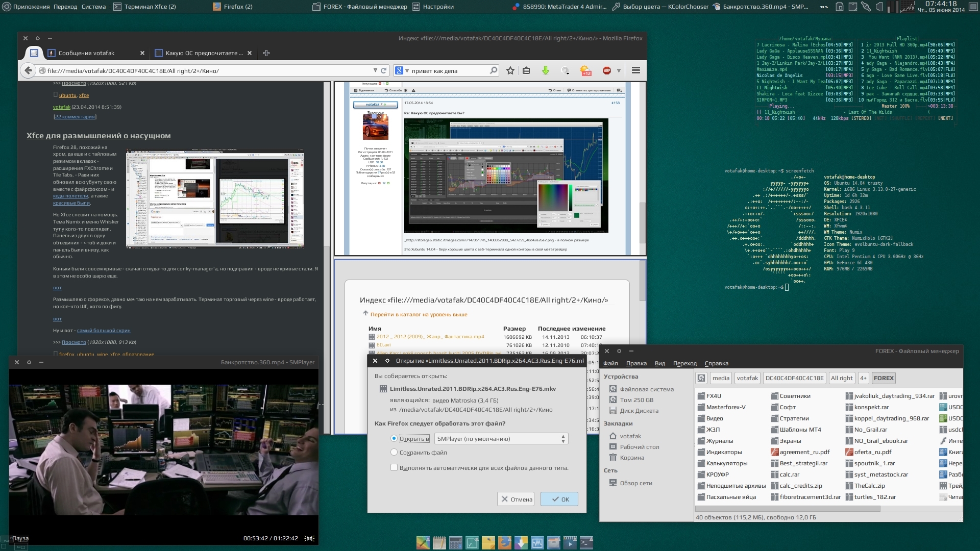
Task: Launch Firefox from bottom dock
Action: pyautogui.click(x=504, y=543)
